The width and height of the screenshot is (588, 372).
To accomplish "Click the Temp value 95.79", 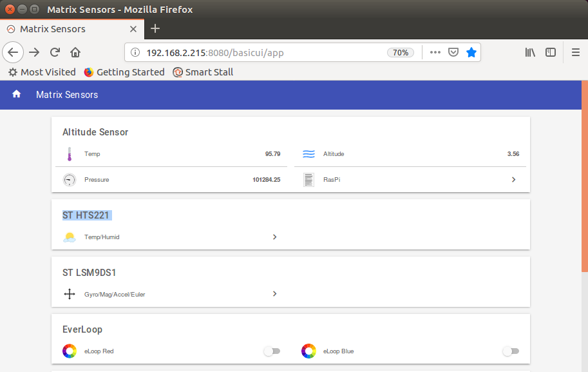I will [x=272, y=154].
